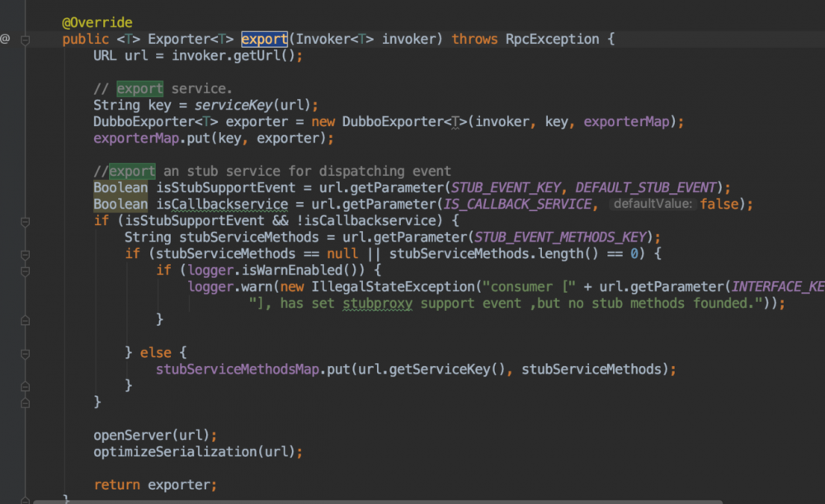Click highlighted 'export' in stub service comment
Screen dimensions: 825x504
pos(132,171)
